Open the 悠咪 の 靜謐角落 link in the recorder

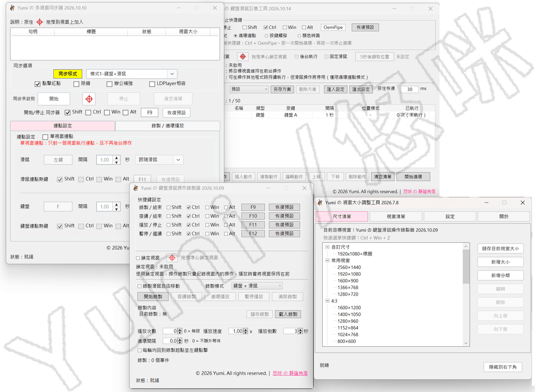click(290, 373)
